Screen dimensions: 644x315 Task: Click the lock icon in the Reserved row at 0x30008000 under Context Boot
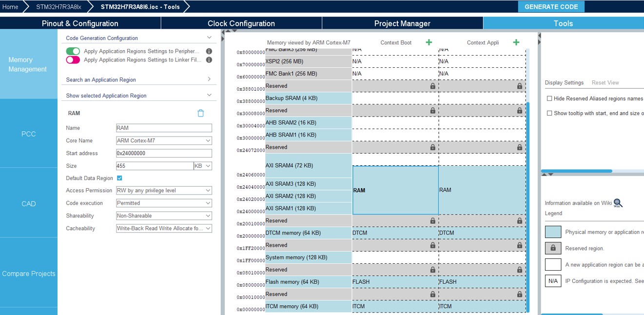(x=432, y=110)
